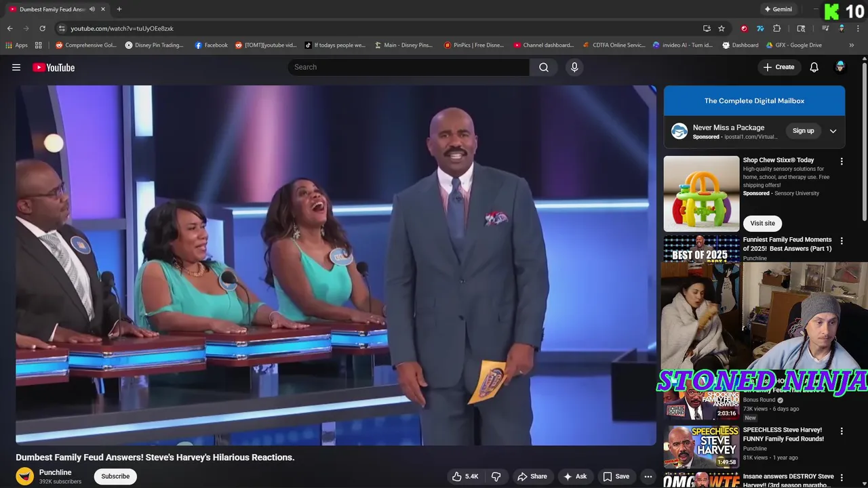Dislike the video with thumbs down
Viewport: 868px width, 488px height.
pyautogui.click(x=496, y=476)
